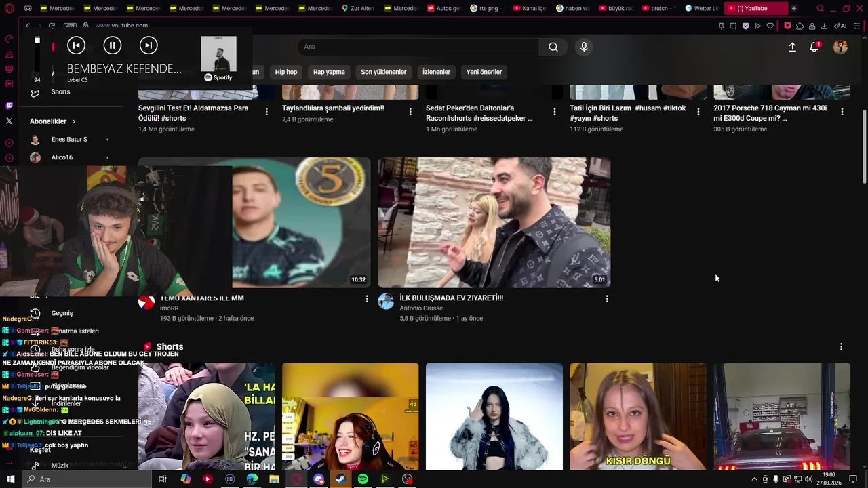This screenshot has width=868, height=488.
Task: Toggle the Opera VPN badge
Action: point(70,26)
